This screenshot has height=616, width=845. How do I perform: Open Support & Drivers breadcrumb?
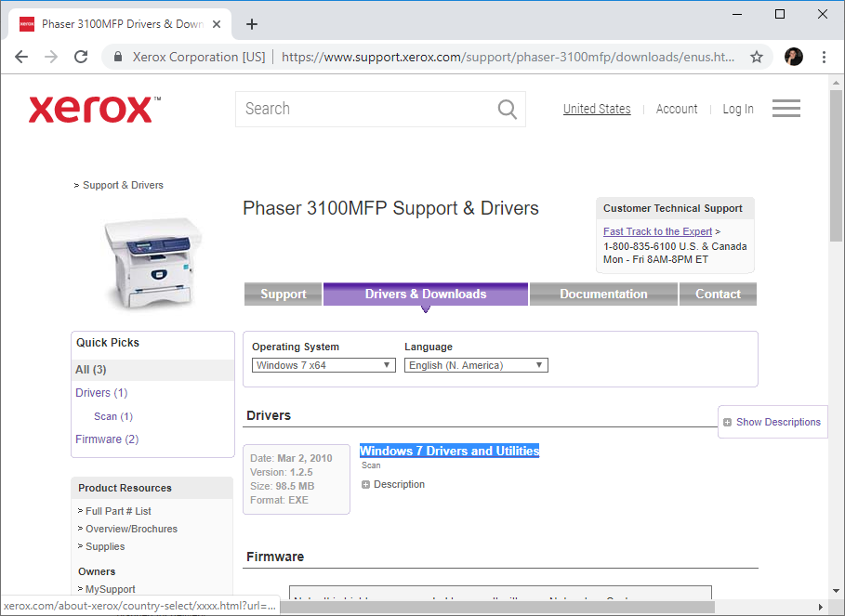pyautogui.click(x=123, y=185)
